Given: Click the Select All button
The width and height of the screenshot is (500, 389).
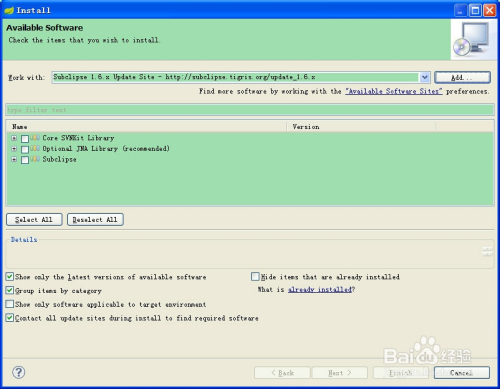Looking at the screenshot, I should pyautogui.click(x=34, y=219).
